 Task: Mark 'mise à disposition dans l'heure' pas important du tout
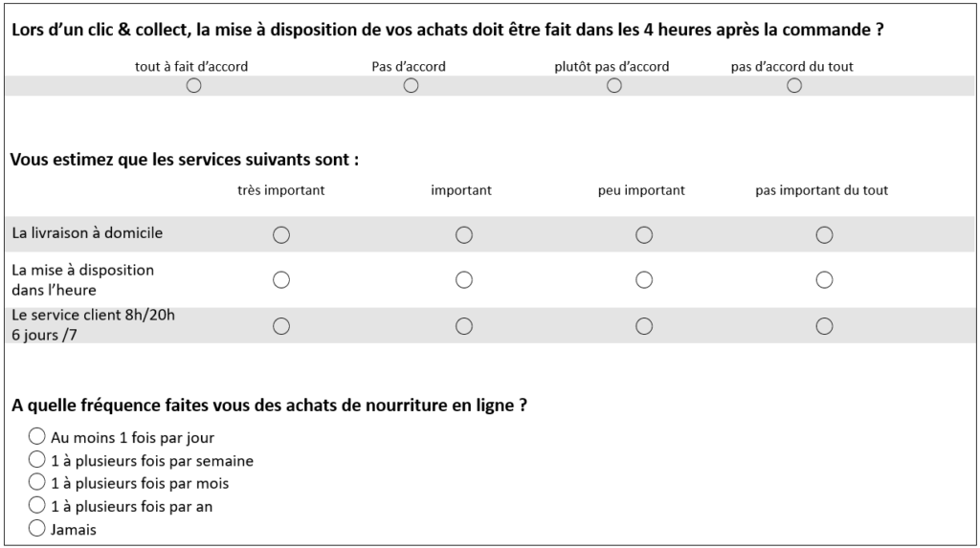click(x=824, y=280)
